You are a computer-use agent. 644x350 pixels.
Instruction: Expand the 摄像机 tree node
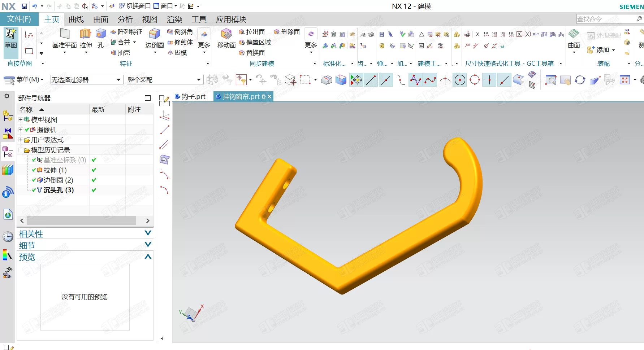(x=21, y=130)
